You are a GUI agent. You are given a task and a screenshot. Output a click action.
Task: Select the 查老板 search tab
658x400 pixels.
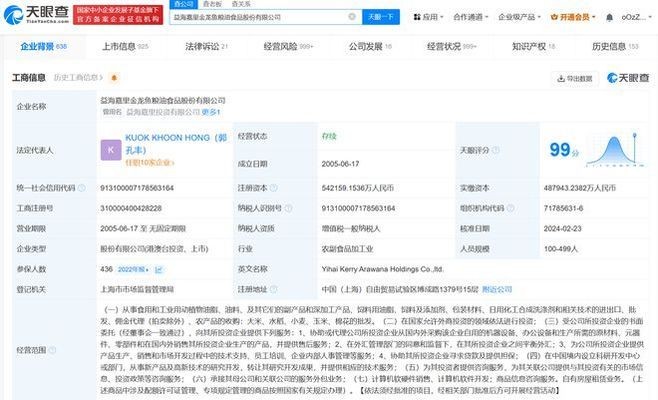click(212, 4)
